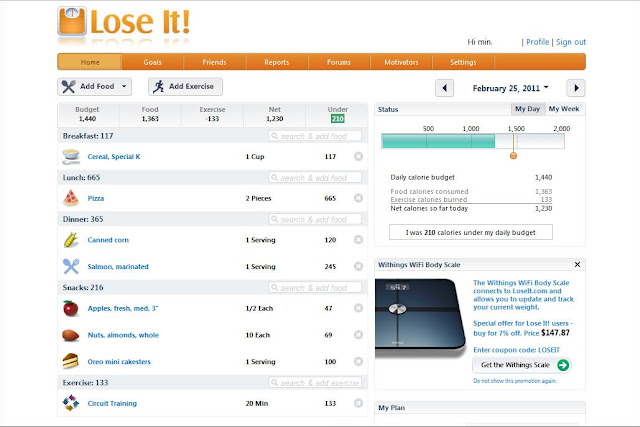
Task: Open the Salmon, marinated link
Action: (118, 266)
